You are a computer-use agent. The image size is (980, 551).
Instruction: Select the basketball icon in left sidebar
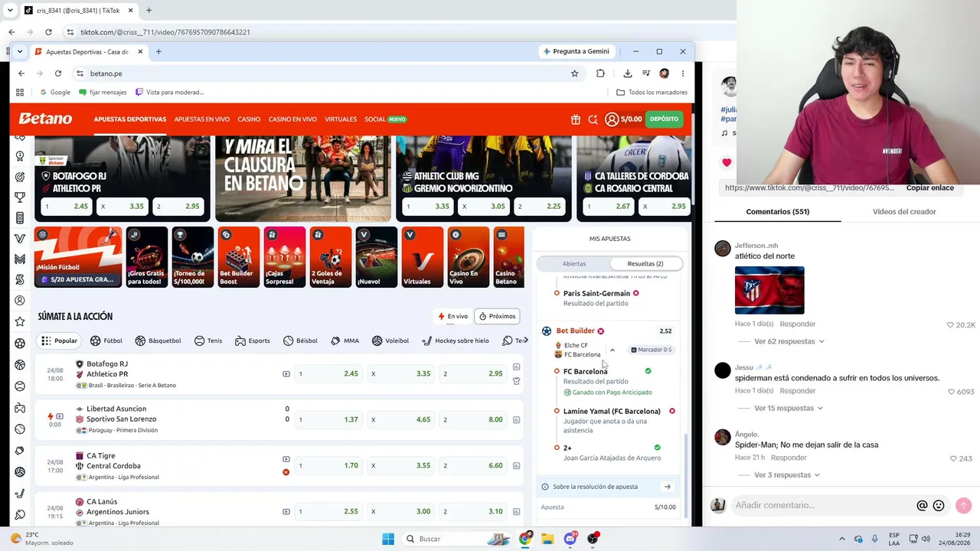[x=20, y=365]
